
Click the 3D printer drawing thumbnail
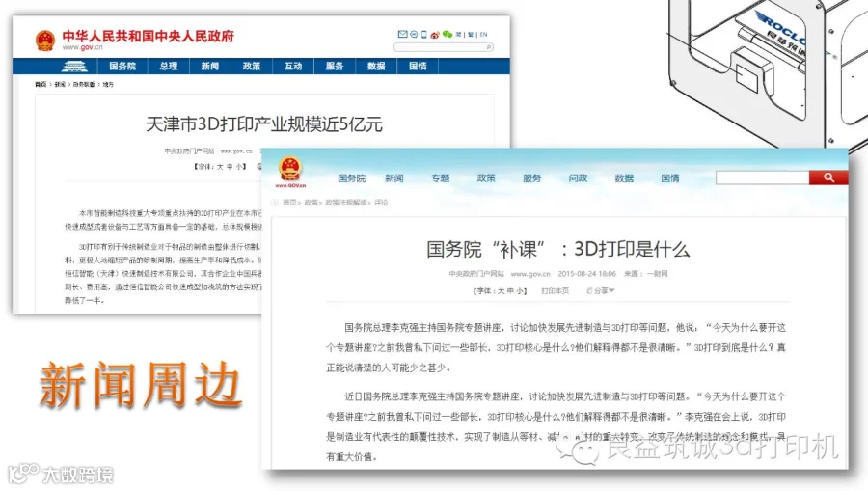(x=768, y=72)
